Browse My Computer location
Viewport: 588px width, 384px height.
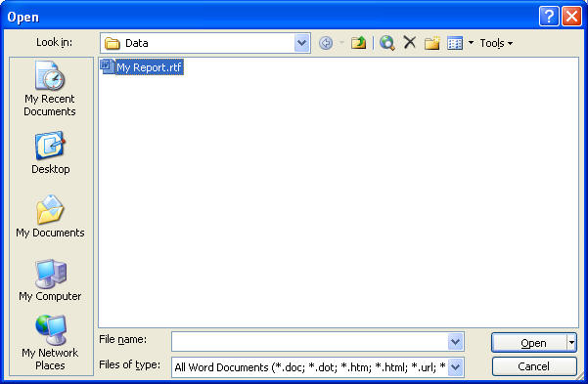point(50,280)
